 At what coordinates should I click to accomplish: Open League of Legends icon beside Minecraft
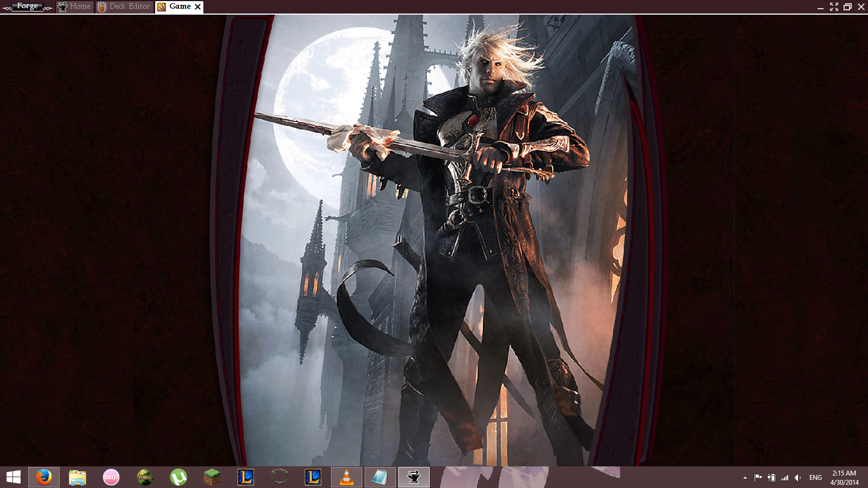246,477
